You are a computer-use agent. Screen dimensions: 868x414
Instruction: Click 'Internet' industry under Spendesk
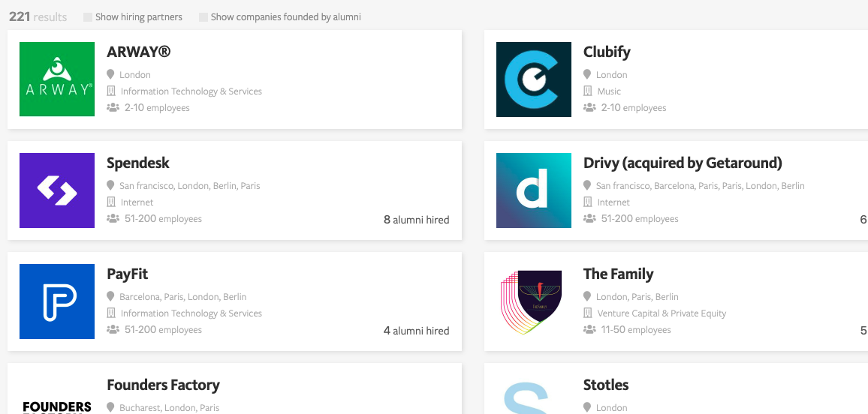point(137,202)
